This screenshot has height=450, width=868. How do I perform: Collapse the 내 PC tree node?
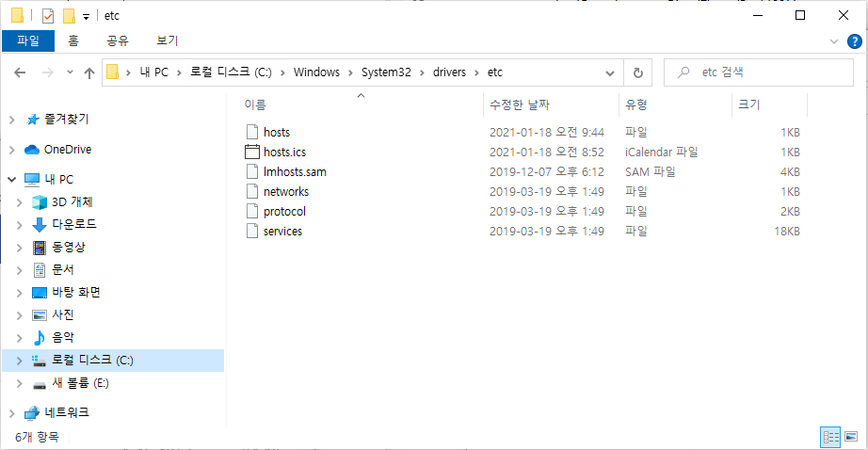12,179
